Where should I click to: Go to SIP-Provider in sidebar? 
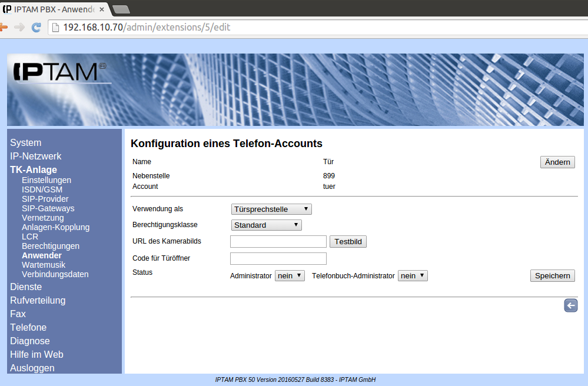click(x=45, y=199)
